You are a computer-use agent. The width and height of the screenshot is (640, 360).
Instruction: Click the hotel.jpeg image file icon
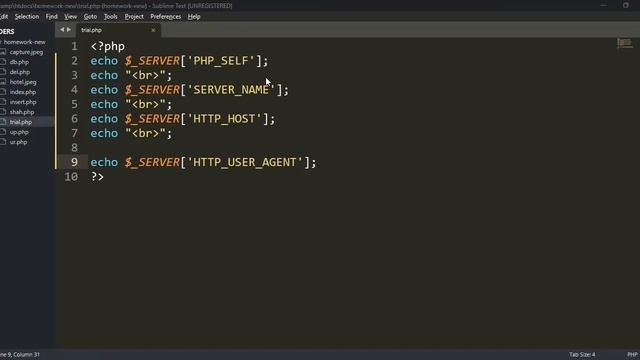coord(3,82)
